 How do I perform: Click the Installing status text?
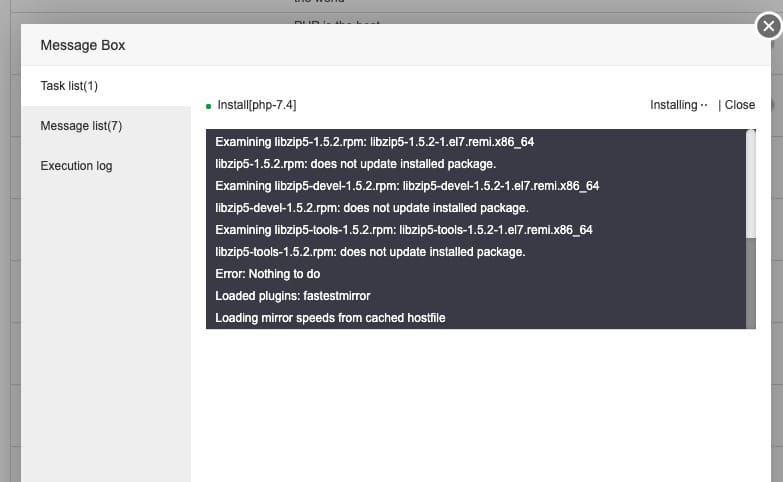(674, 105)
